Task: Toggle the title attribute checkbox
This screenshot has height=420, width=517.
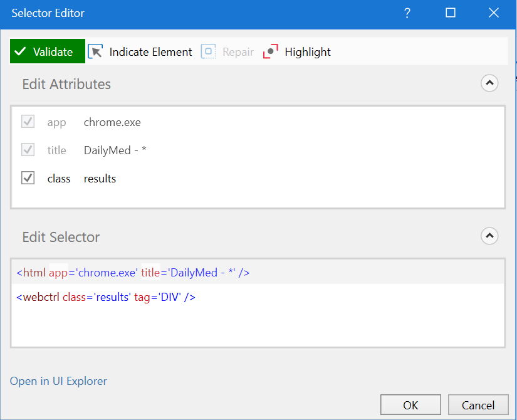Action: click(x=28, y=150)
